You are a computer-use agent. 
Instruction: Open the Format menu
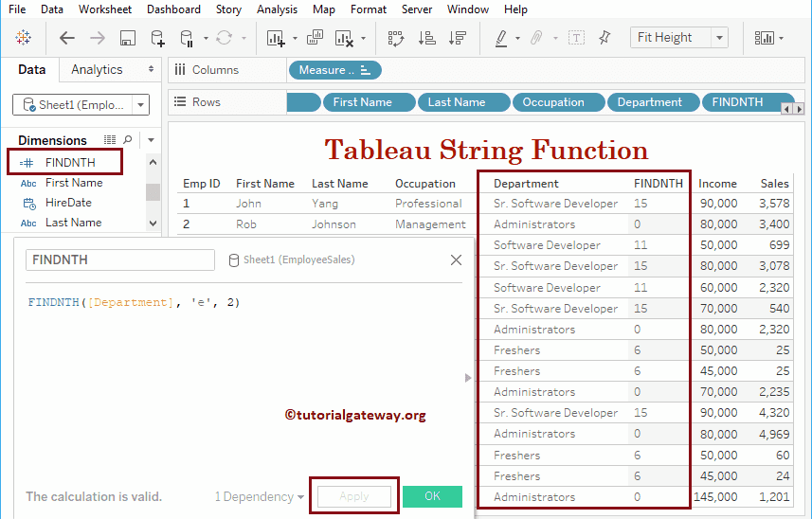pyautogui.click(x=369, y=9)
